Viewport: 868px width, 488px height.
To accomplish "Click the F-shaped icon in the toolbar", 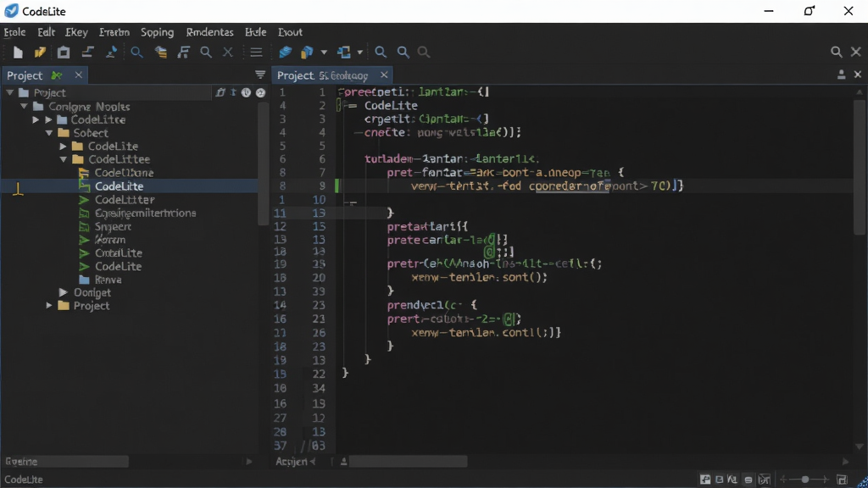I will (x=183, y=53).
